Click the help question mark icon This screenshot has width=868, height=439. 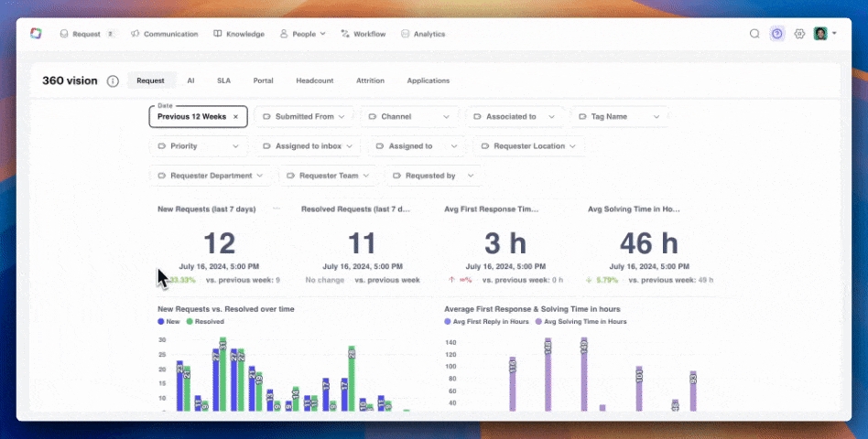[777, 34]
